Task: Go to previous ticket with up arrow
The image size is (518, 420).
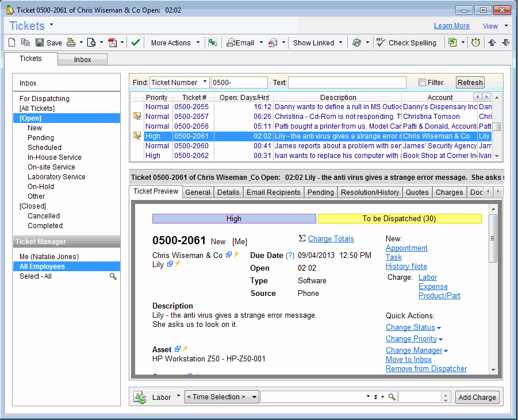Action: [492, 43]
